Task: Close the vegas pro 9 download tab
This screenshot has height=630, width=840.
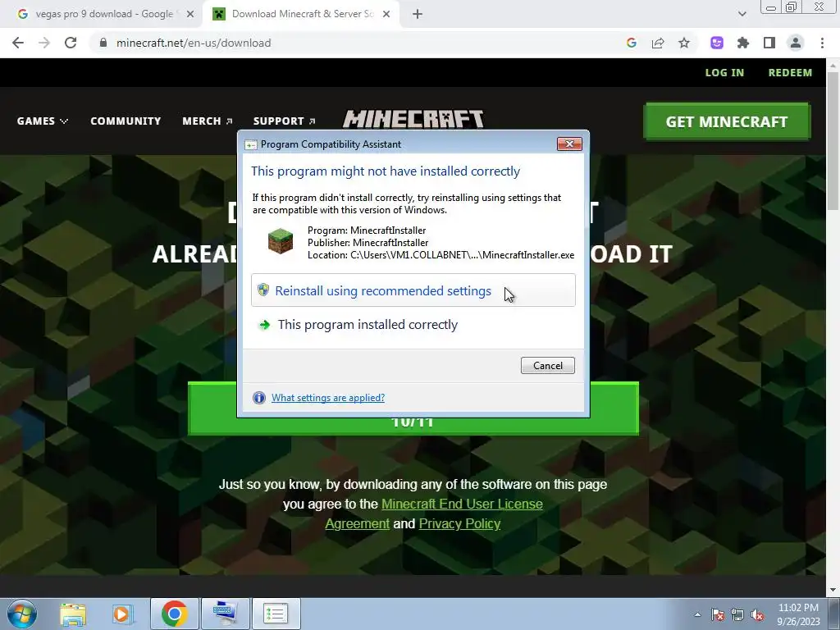Action: click(190, 15)
